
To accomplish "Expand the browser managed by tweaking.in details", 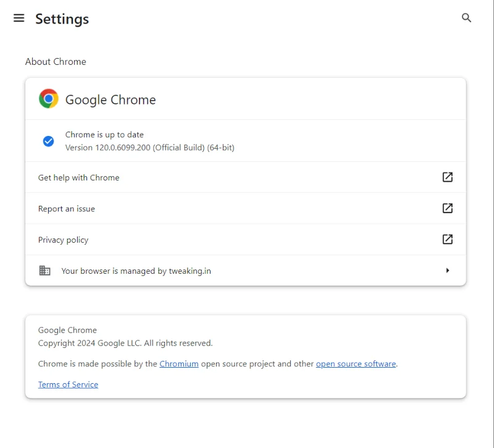I will click(x=247, y=270).
